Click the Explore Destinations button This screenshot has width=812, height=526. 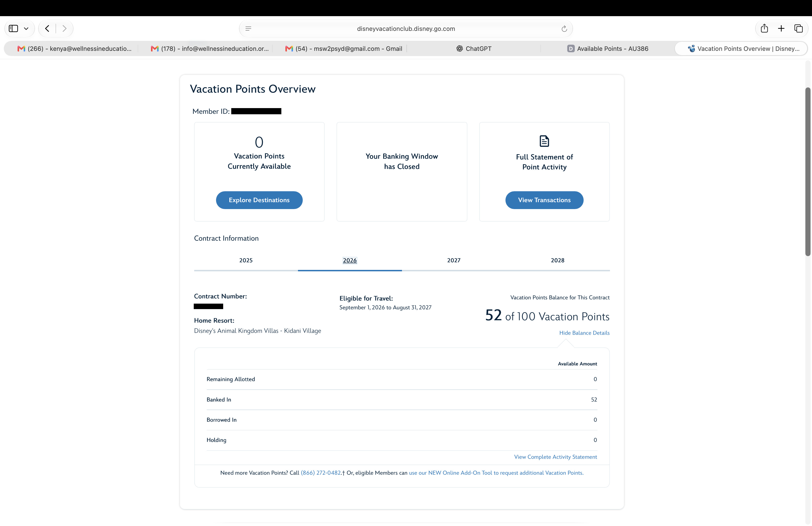[x=259, y=200]
